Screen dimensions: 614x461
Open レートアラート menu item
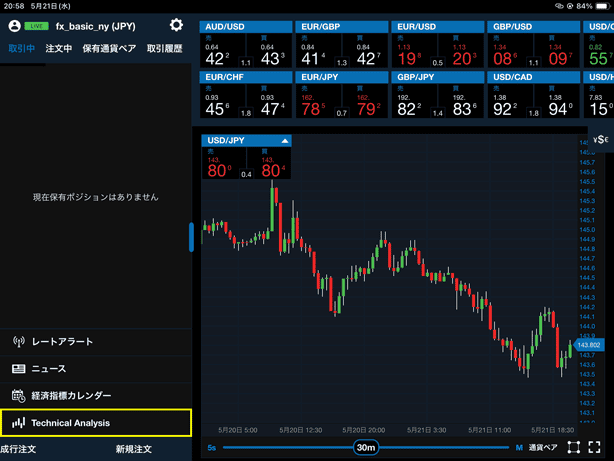[96, 342]
